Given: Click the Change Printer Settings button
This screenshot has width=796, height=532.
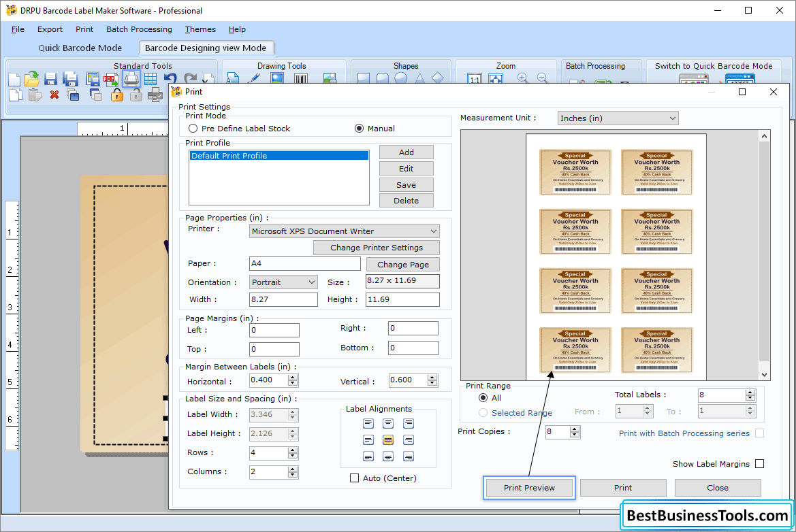Looking at the screenshot, I should point(376,247).
